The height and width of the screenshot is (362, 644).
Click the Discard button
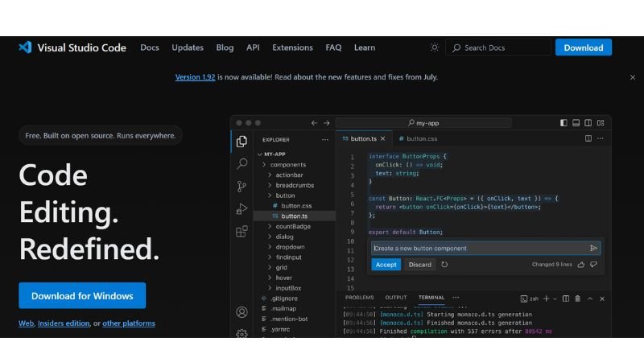pos(419,265)
